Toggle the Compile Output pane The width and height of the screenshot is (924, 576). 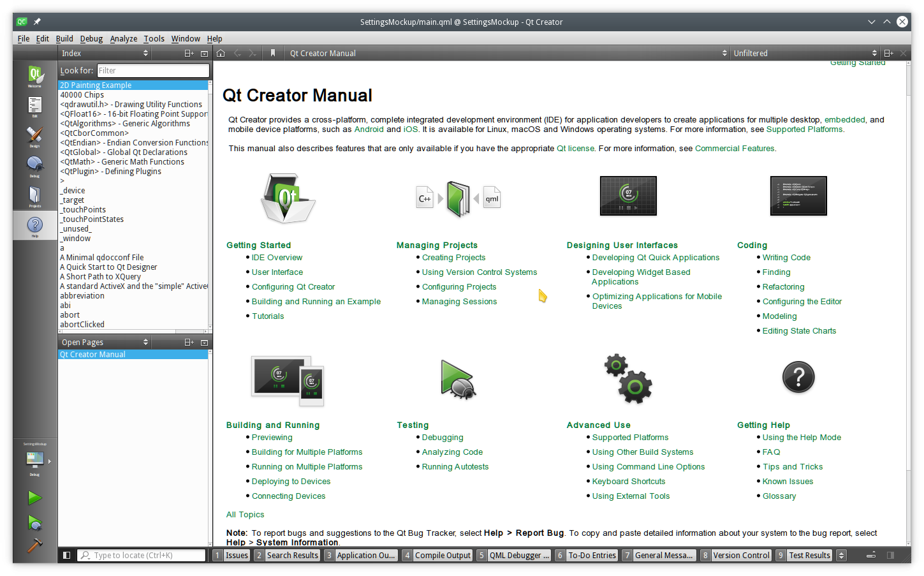[437, 556]
